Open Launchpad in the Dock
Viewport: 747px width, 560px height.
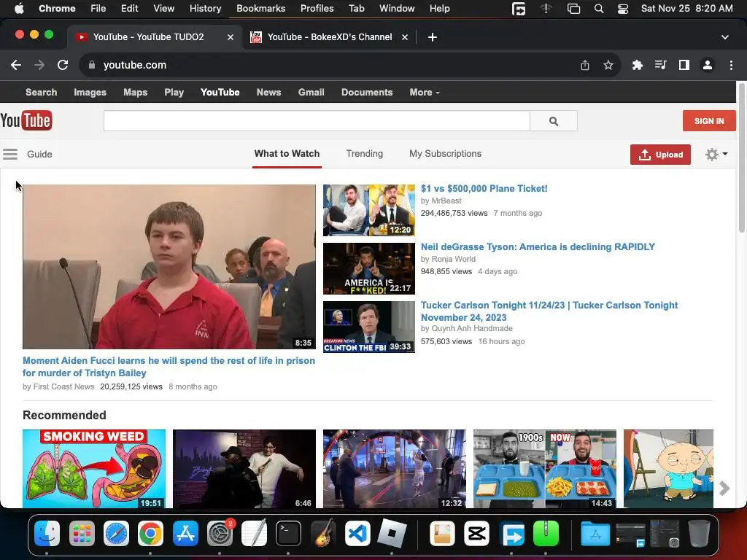coord(82,533)
